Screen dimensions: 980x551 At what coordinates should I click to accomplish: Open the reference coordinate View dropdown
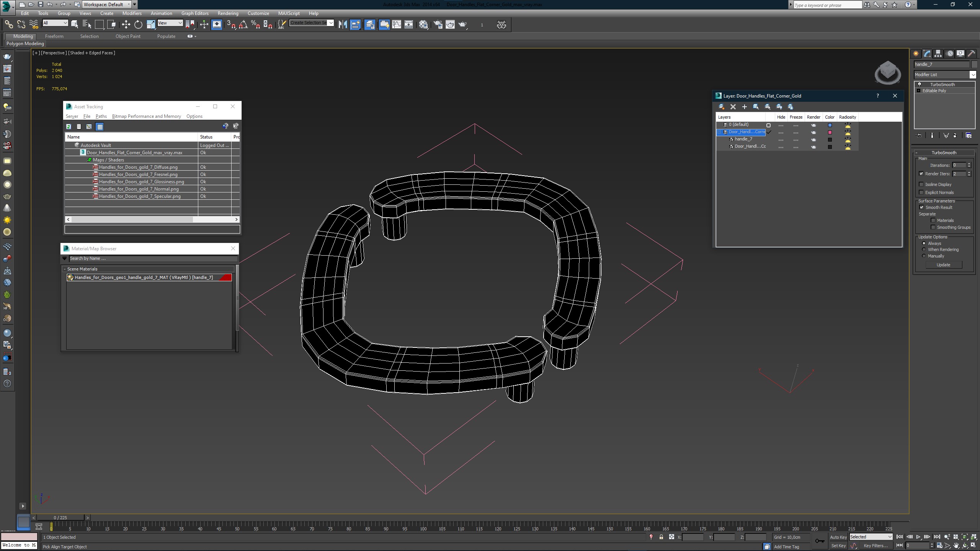coord(170,23)
